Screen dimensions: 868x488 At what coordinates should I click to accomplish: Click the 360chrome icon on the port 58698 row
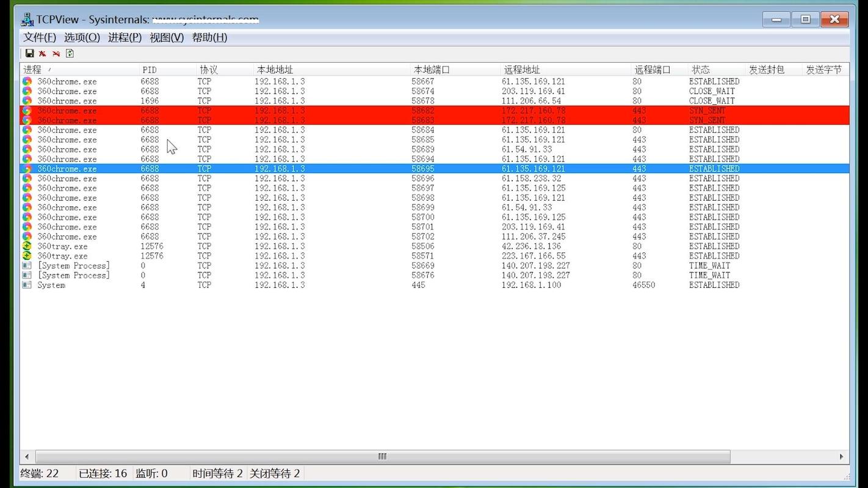[x=27, y=198]
